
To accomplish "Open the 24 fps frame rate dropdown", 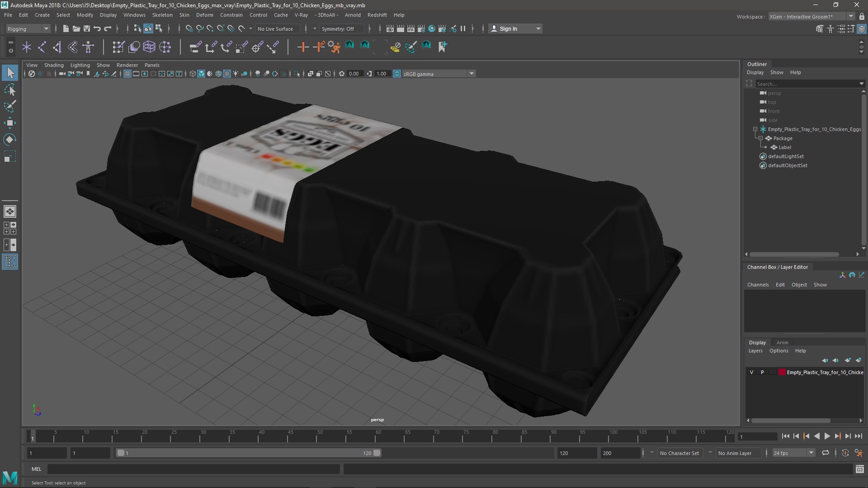I will click(793, 453).
